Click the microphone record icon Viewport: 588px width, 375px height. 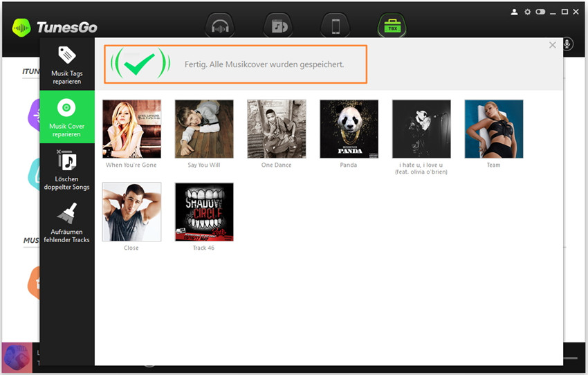(x=567, y=44)
